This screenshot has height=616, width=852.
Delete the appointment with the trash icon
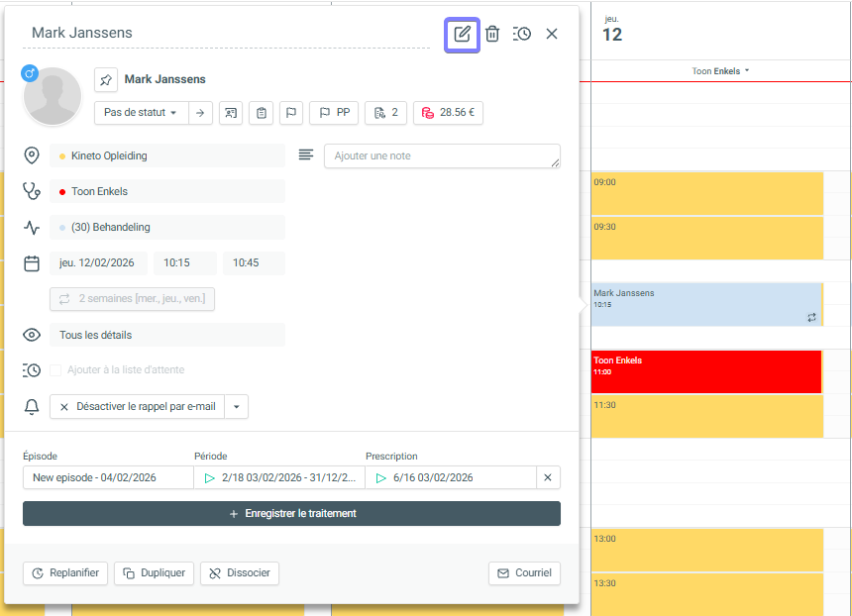[x=492, y=34]
